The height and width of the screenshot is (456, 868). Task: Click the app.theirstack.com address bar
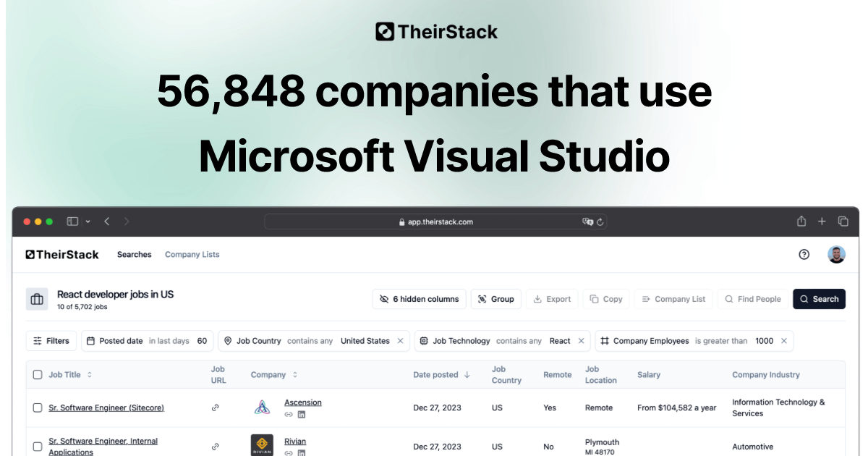[435, 221]
